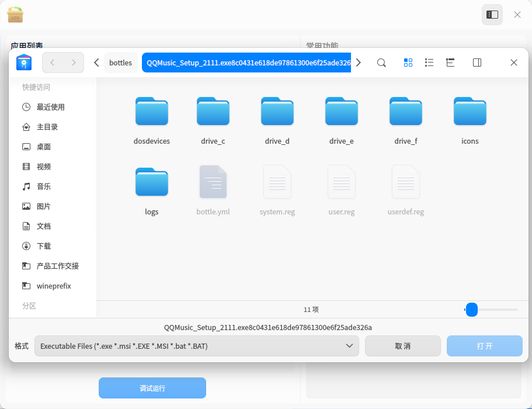Switch to icon grid view
Image resolution: width=532 pixels, height=409 pixels.
(408, 63)
